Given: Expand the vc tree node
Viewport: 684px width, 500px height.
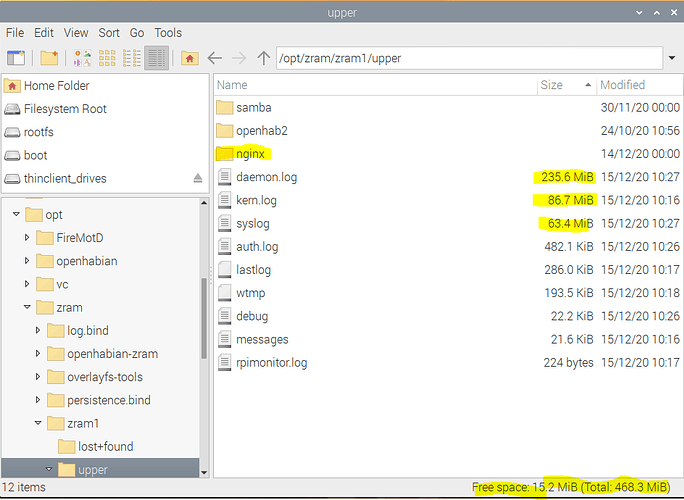Looking at the screenshot, I should click(x=27, y=284).
